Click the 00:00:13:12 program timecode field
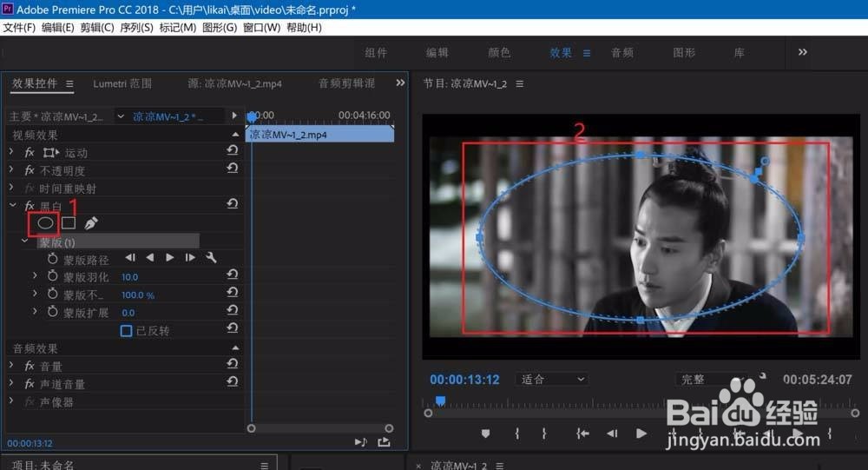The height and width of the screenshot is (470, 868). click(464, 380)
